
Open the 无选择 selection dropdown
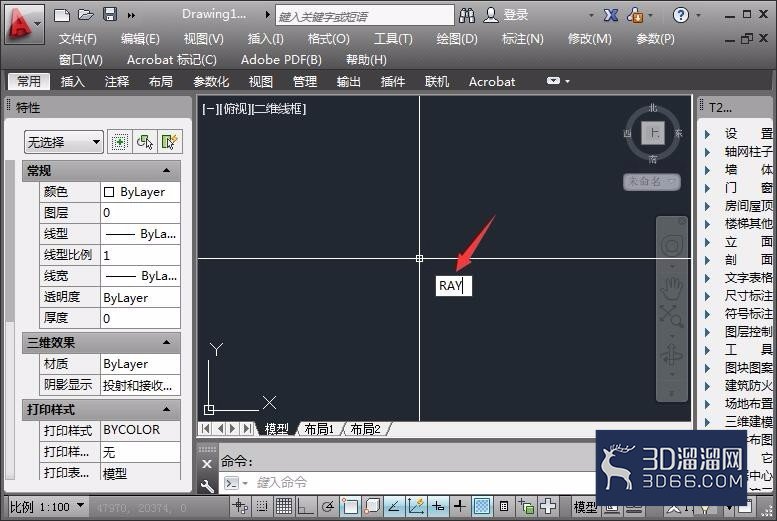point(63,142)
